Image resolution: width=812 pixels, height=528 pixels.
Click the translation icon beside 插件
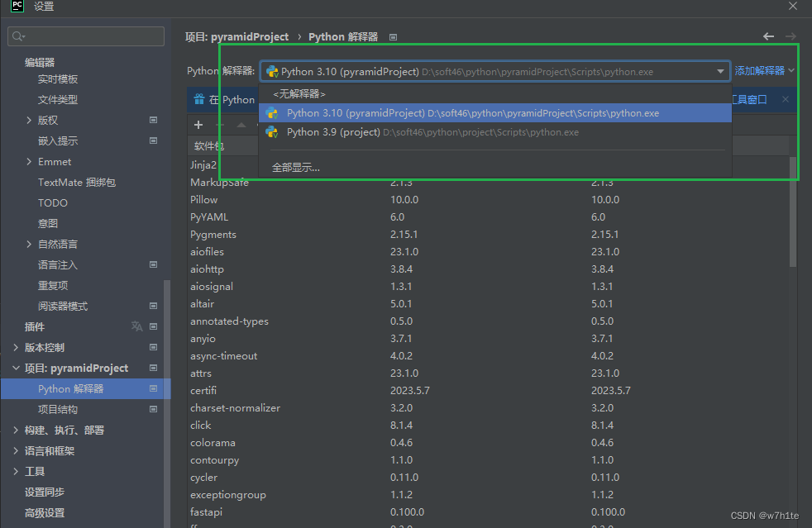(136, 326)
